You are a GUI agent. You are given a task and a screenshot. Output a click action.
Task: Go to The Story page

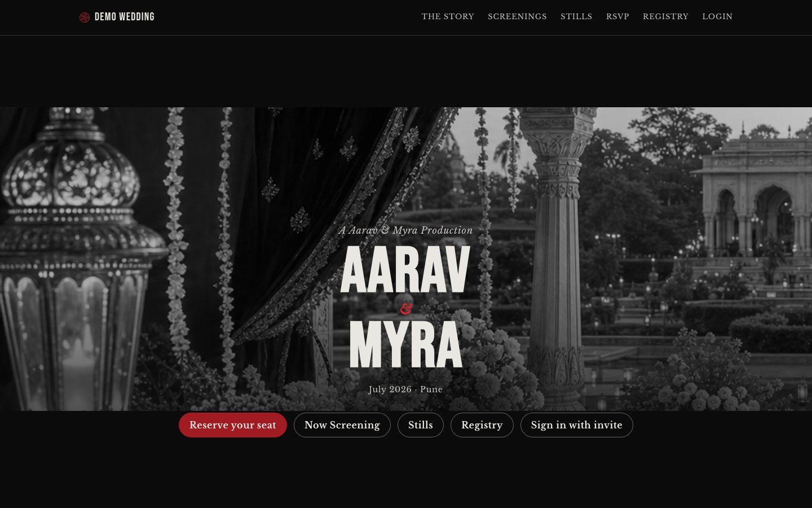tap(448, 16)
